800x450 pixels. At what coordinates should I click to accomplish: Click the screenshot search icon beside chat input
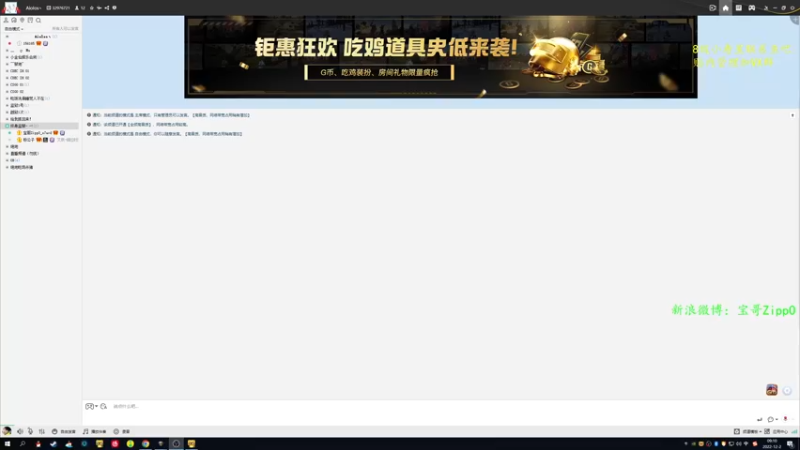click(104, 406)
